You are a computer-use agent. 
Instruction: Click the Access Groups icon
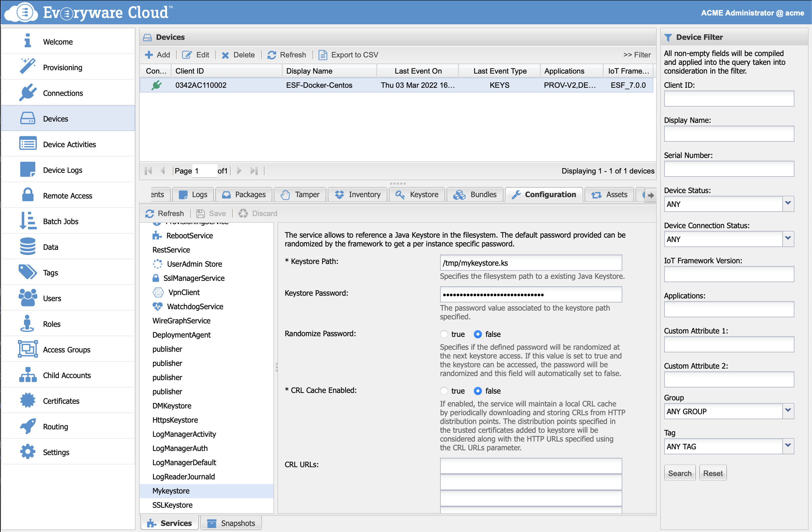pyautogui.click(x=28, y=349)
